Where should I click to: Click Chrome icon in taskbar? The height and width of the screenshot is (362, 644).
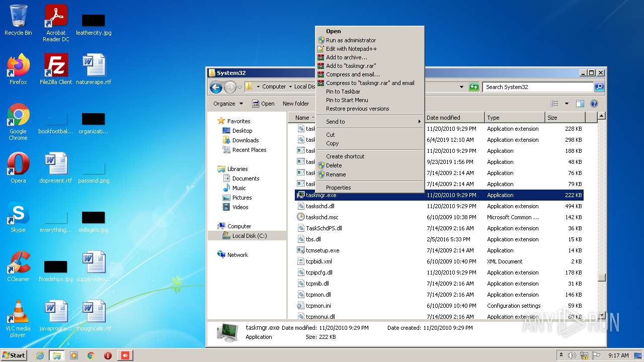[x=91, y=355]
